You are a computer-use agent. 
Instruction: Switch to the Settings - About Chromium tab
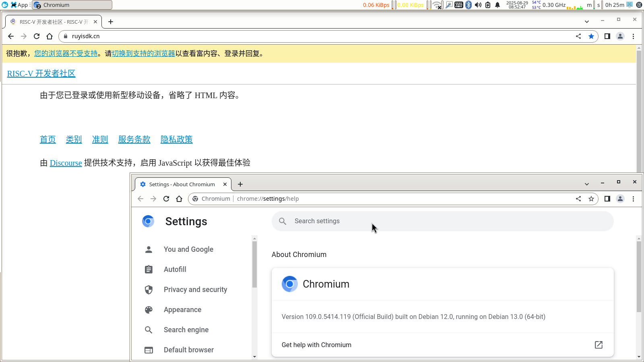[182, 184]
